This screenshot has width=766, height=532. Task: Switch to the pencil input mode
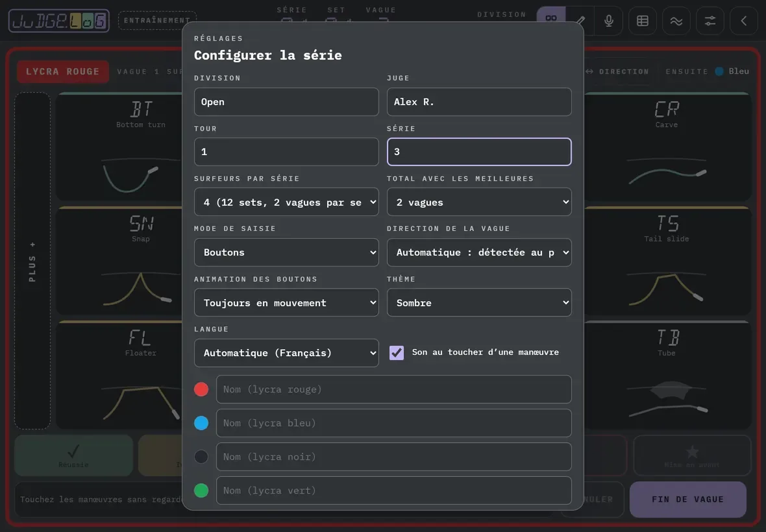tap(580, 20)
